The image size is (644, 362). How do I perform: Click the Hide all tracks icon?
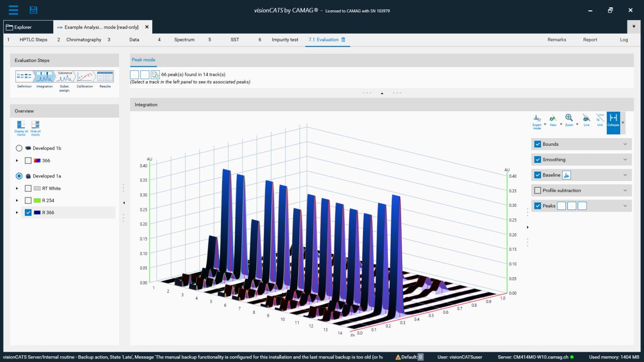35,126
